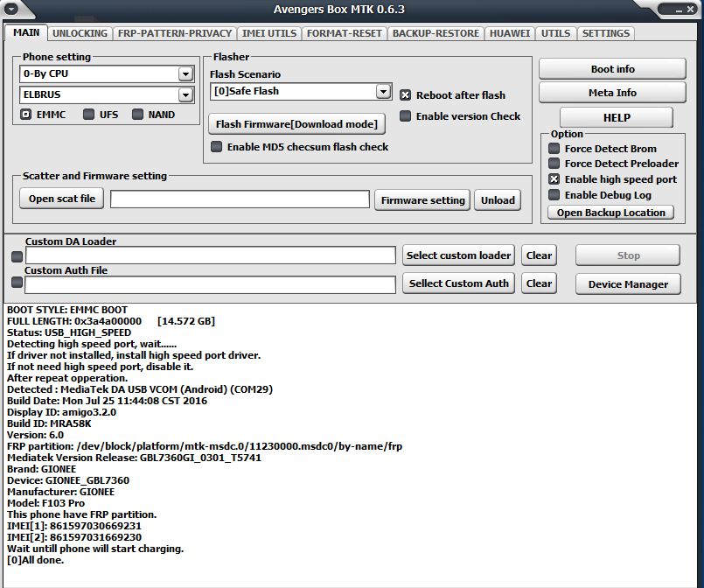Click the log line 'IMEI[2]: 861597031669230'
The width and height of the screenshot is (704, 588).
pos(74,537)
